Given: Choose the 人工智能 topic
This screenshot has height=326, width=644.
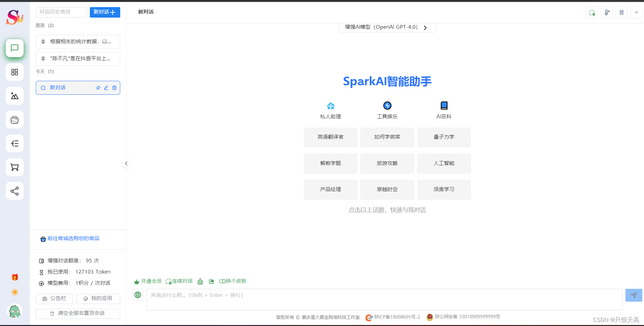Looking at the screenshot, I should tap(444, 164).
